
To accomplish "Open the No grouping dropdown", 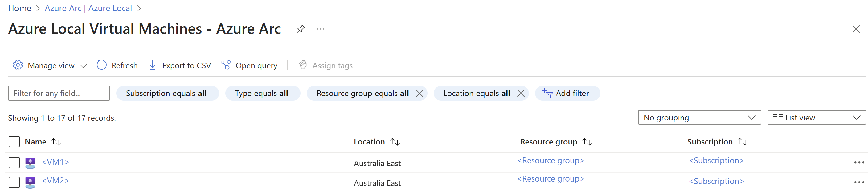I will [x=699, y=117].
